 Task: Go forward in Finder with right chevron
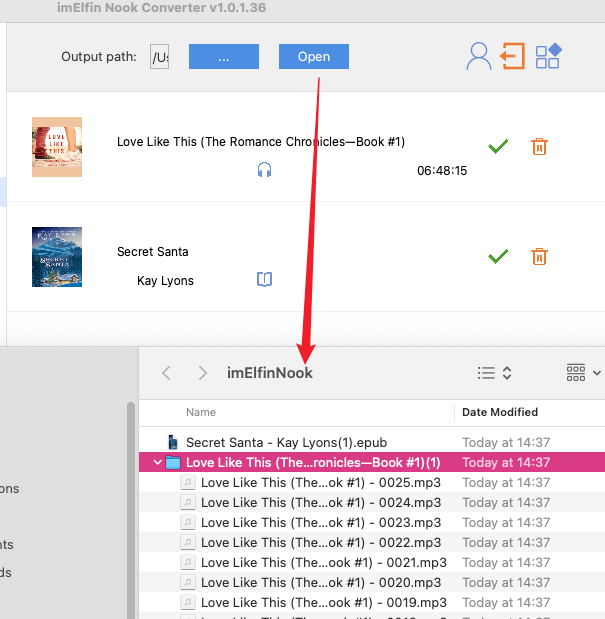pyautogui.click(x=202, y=373)
